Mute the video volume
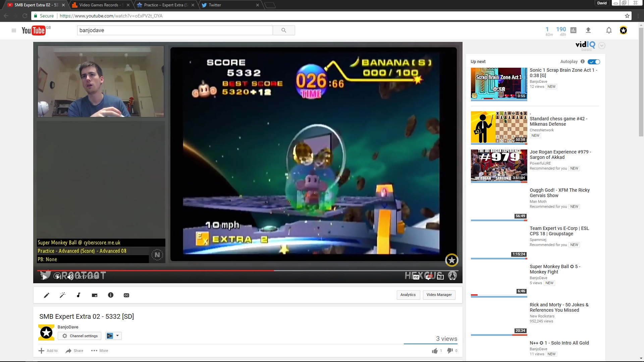 [x=70, y=277]
